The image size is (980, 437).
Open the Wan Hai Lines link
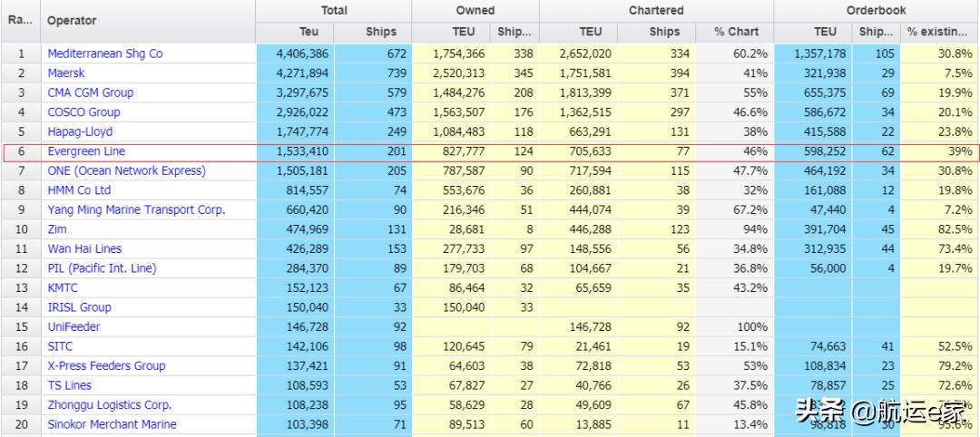(84, 248)
